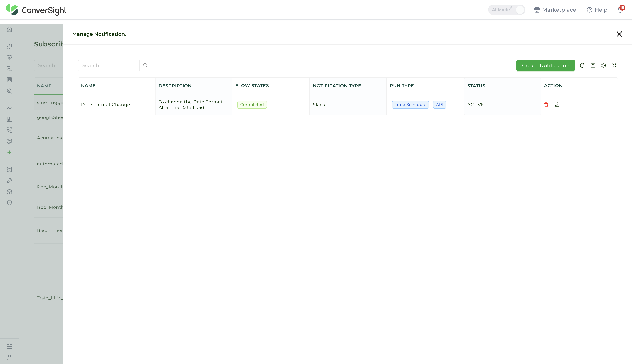Click the Time Schedule run type tag
This screenshot has height=364, width=632.
[410, 105]
